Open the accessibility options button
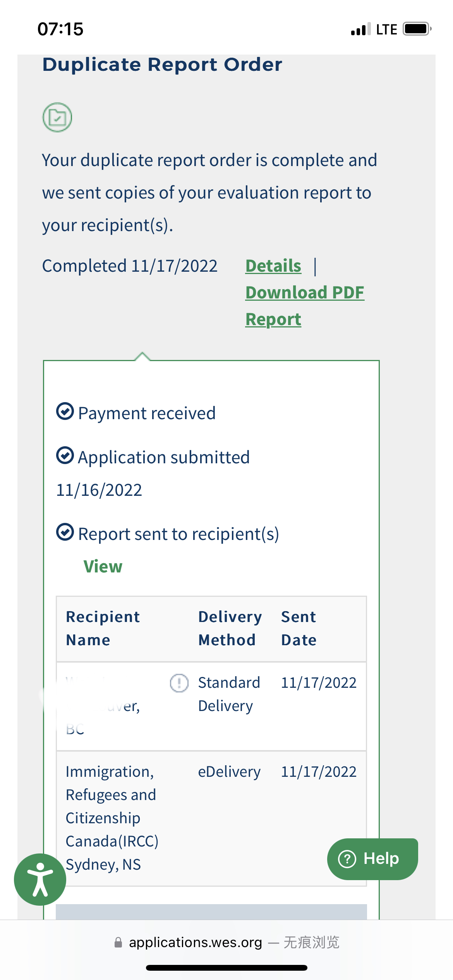 [40, 879]
